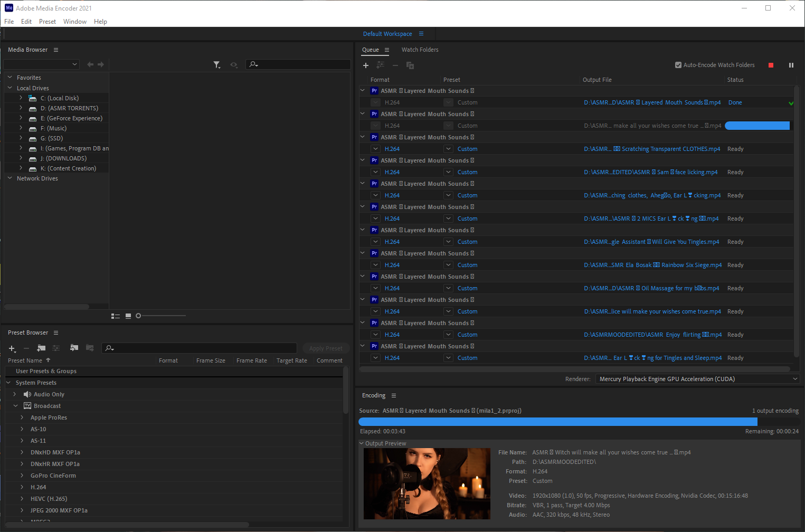Select the DNxHD MXF OP1a preset folder
805x532 pixels.
tap(55, 452)
